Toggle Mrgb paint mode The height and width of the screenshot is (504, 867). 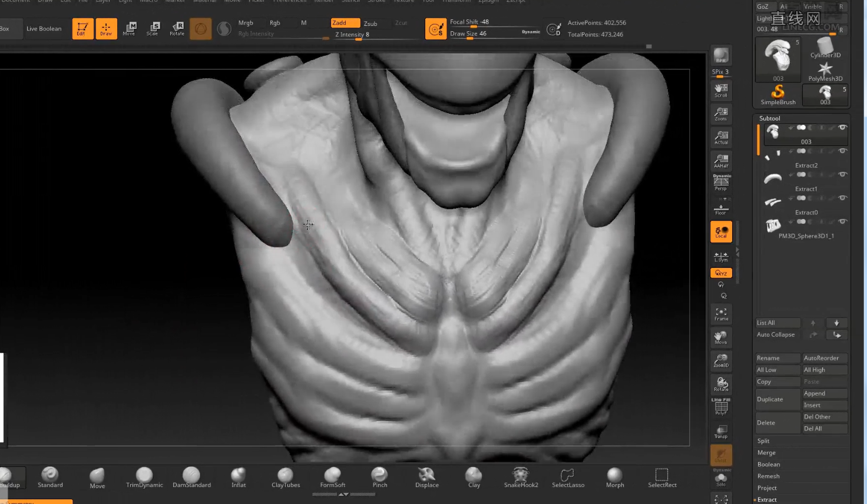pos(246,23)
